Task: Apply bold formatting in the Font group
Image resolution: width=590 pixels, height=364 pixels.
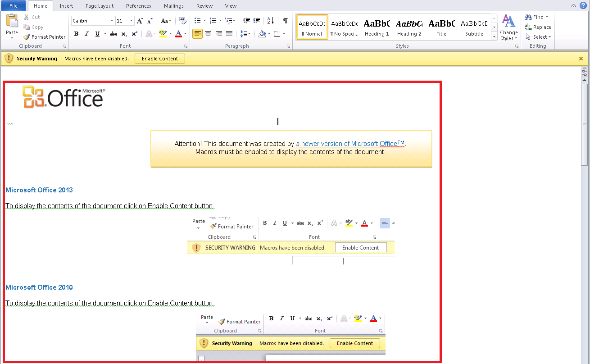Action: tap(76, 33)
